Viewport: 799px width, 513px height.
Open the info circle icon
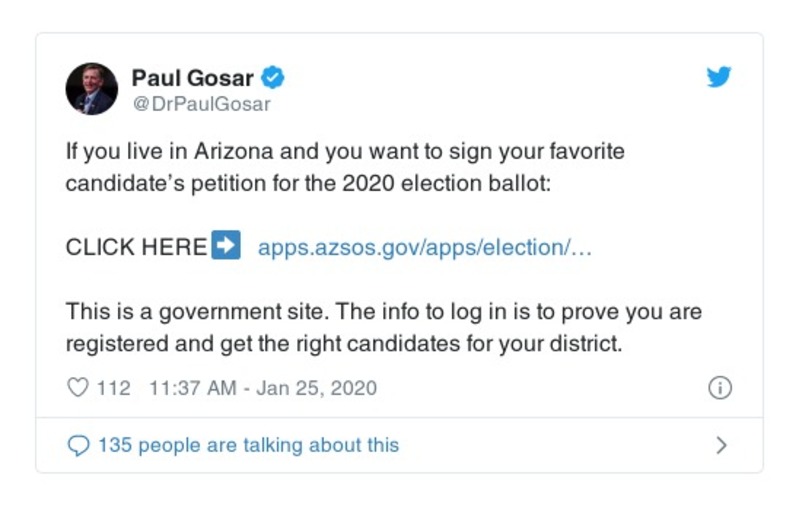pyautogui.click(x=719, y=388)
